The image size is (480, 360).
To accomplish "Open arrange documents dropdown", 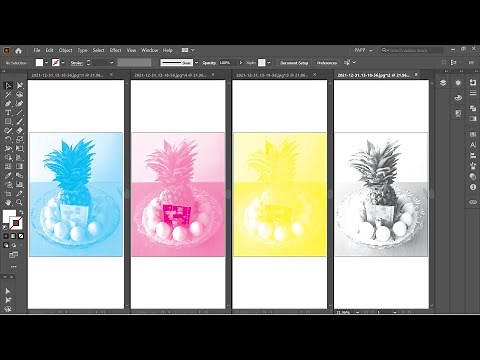I will [188, 50].
